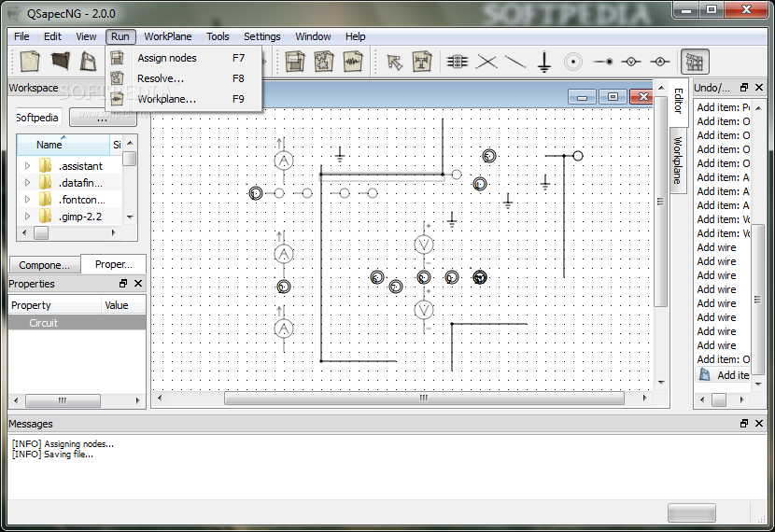This screenshot has height=532, width=775.
Task: Click the Assign nodes icon in Run menu
Action: pyautogui.click(x=117, y=58)
